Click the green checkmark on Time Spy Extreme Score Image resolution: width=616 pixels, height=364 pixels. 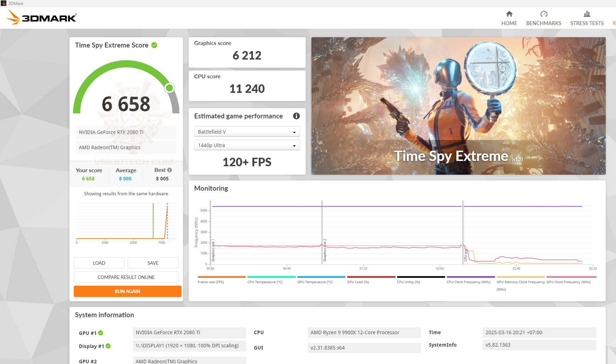coord(154,45)
